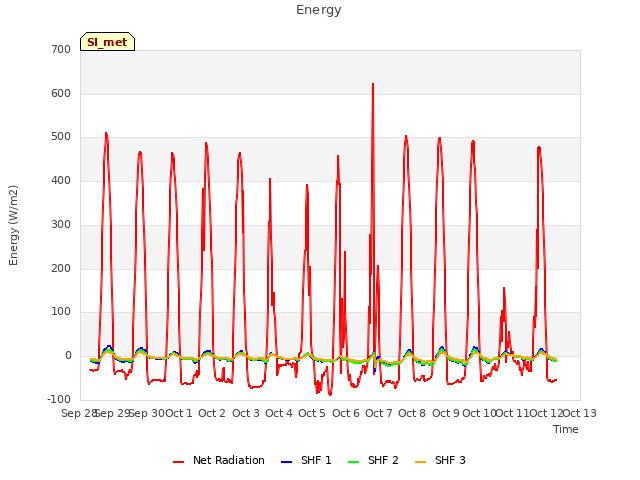The width and height of the screenshot is (640, 480).
Task: Click the green SHF 2 legend swatch
Action: pos(353,462)
